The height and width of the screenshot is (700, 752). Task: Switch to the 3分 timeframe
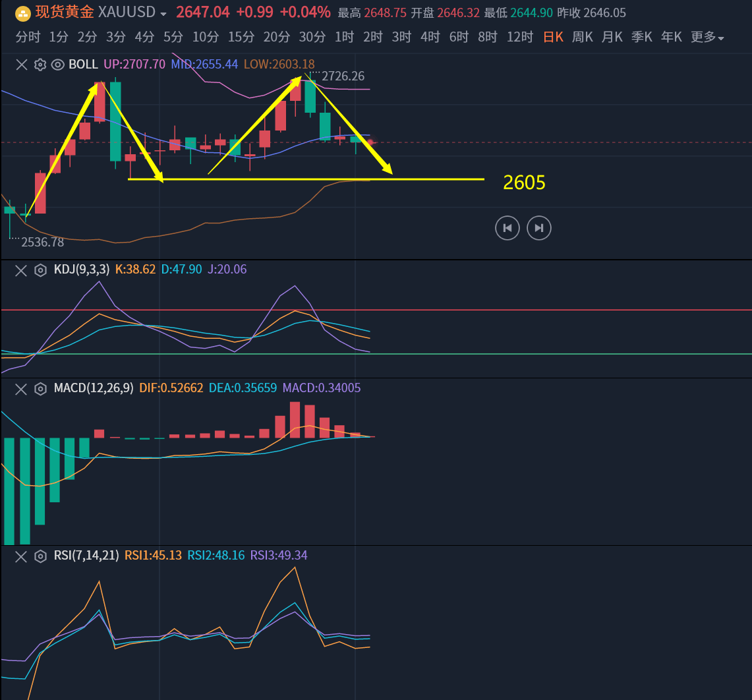[x=115, y=37]
